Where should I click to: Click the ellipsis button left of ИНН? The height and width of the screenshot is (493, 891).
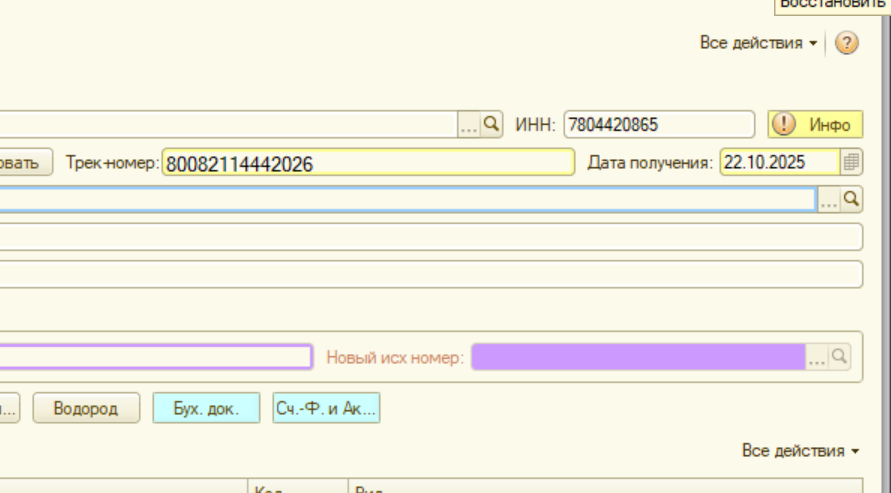469,124
